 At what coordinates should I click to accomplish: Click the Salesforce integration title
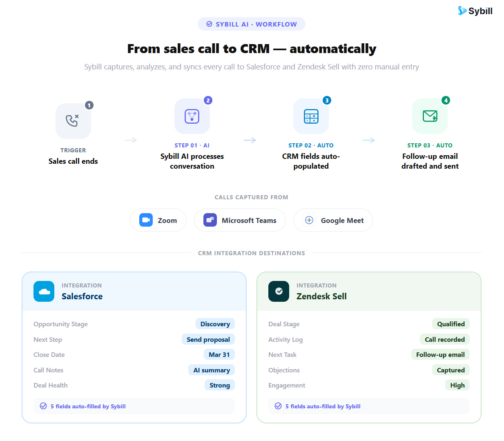coord(82,296)
